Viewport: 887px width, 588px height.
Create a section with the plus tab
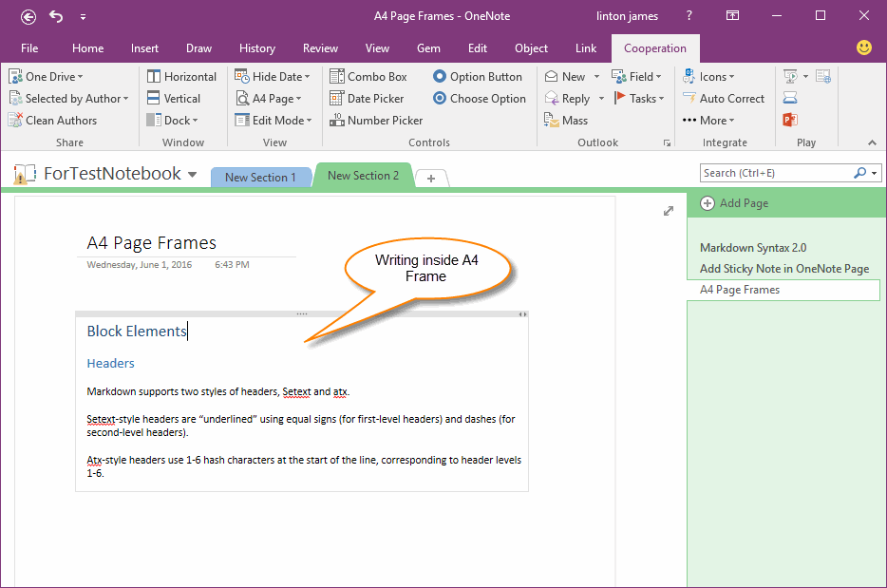[x=431, y=179]
